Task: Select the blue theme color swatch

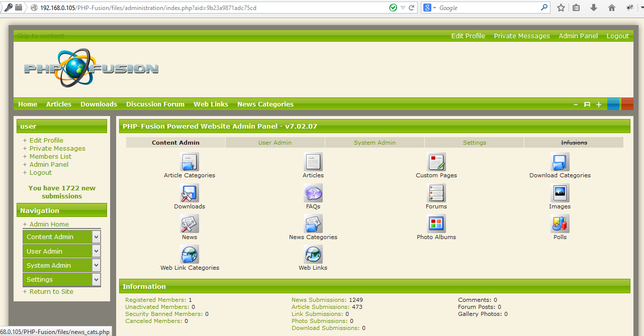Action: [x=613, y=104]
